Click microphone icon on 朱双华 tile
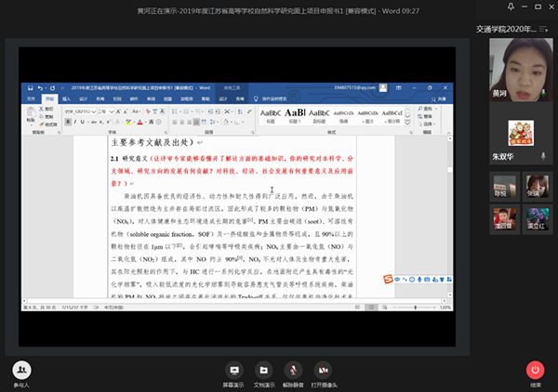This screenshot has width=558, height=392. pos(542,156)
